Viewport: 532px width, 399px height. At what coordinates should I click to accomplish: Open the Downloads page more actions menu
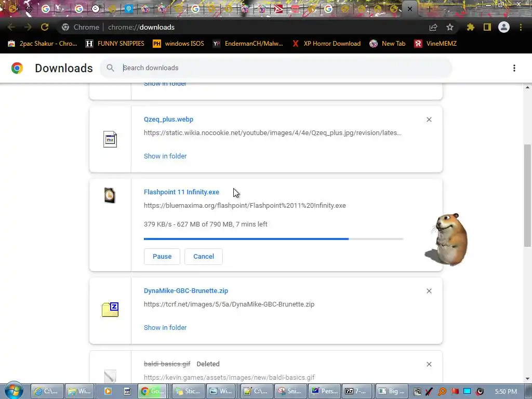(x=514, y=68)
